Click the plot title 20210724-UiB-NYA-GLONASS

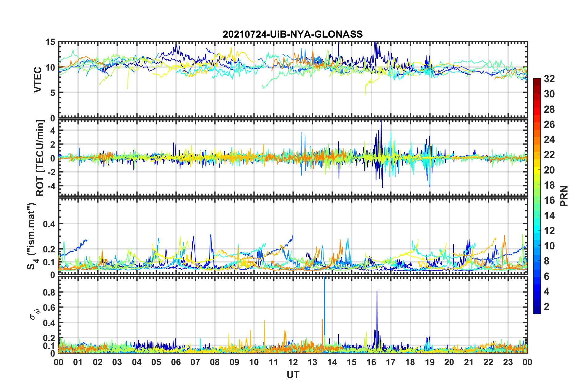[x=293, y=34]
